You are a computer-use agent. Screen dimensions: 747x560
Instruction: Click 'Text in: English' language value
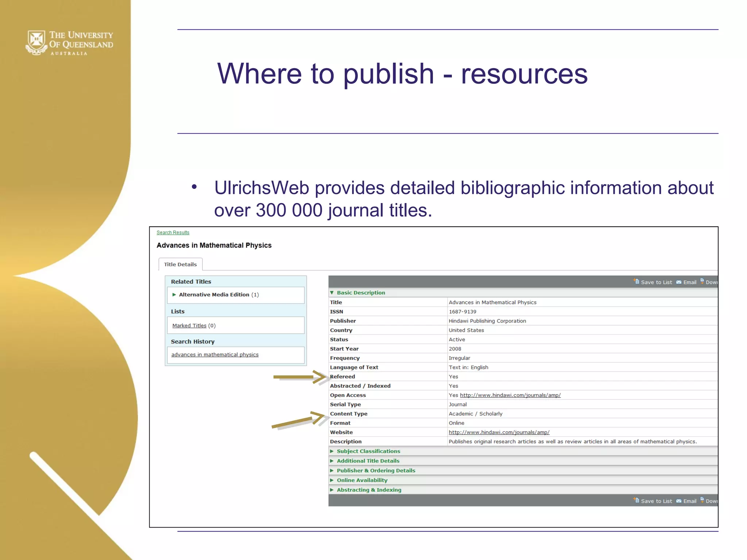pos(468,367)
